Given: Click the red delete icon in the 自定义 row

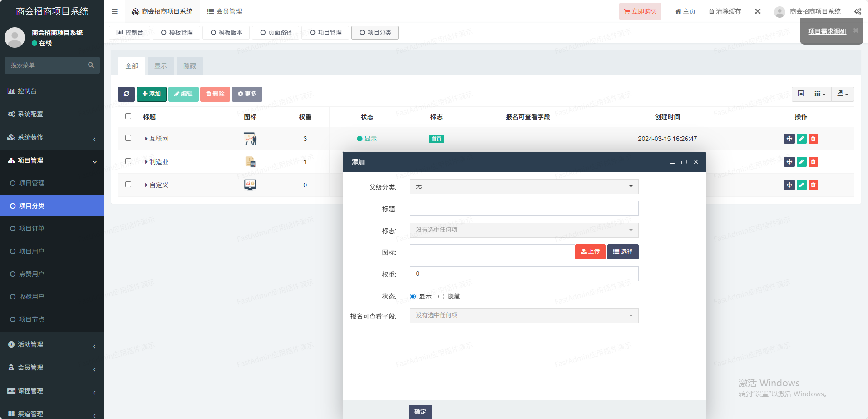Looking at the screenshot, I should [x=813, y=185].
